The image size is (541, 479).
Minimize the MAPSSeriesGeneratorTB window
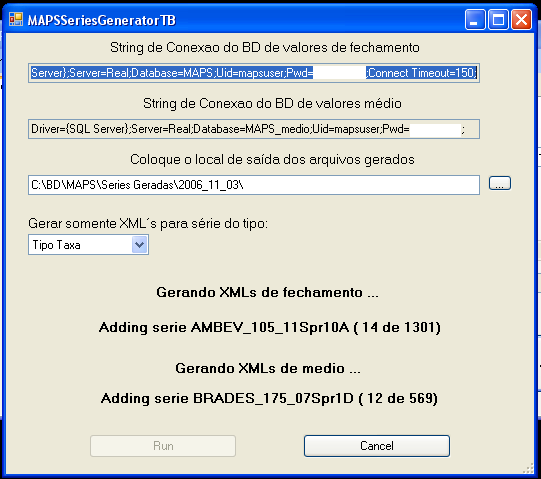475,19
